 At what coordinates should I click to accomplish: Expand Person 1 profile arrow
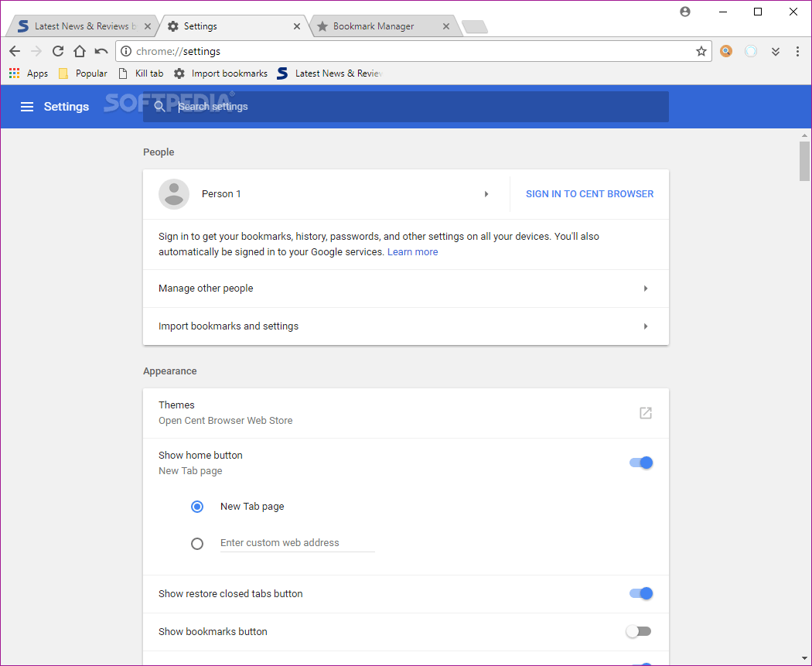(486, 194)
